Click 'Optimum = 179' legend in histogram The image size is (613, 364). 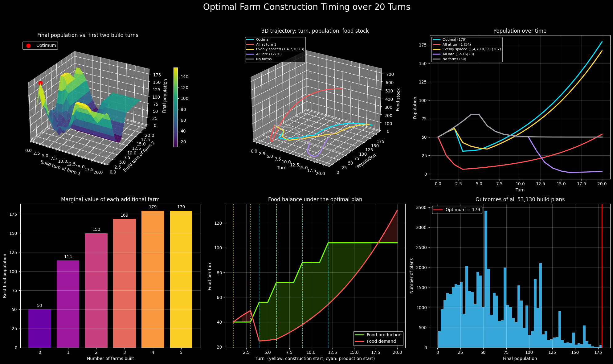pos(457,210)
